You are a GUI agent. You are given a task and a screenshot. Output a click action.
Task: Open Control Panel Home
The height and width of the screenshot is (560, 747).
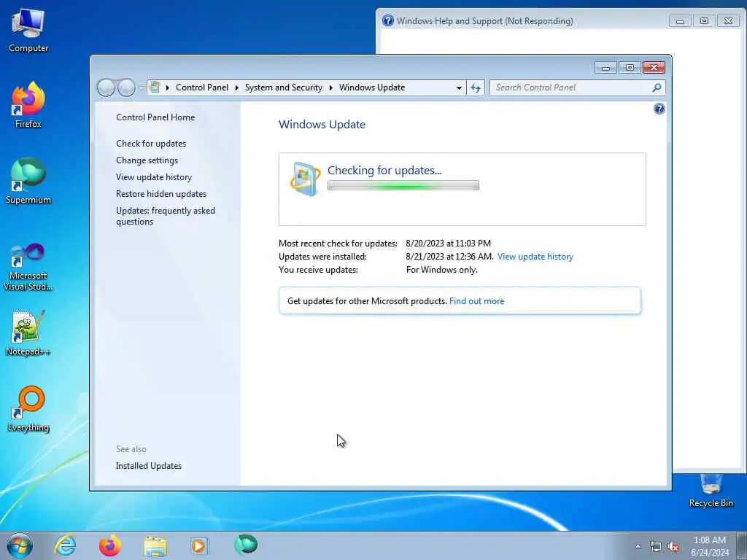155,117
